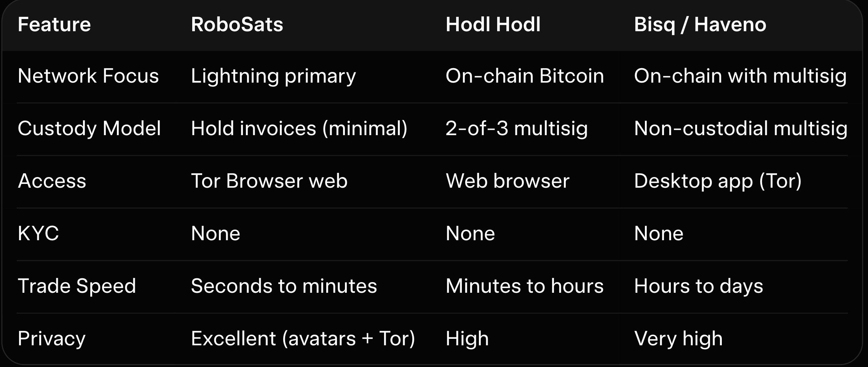The image size is (868, 367).
Task: Select the Network Focus row label
Action: (x=88, y=76)
